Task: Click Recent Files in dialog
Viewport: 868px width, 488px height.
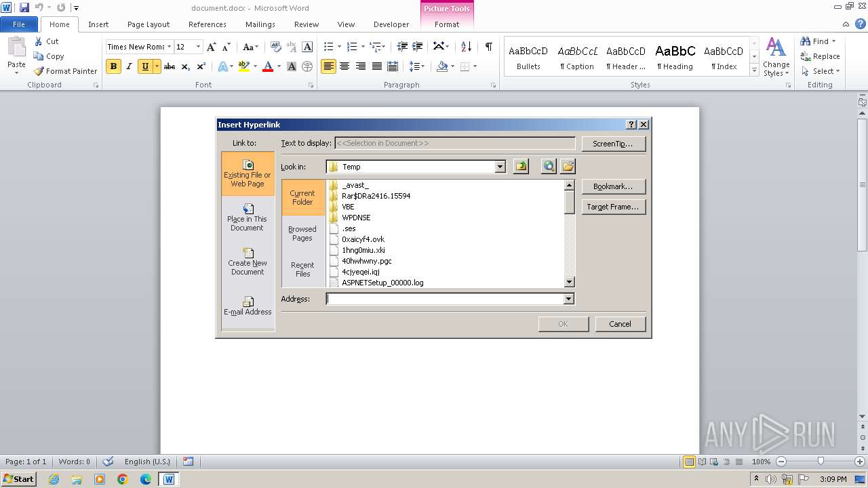Action: (x=302, y=269)
